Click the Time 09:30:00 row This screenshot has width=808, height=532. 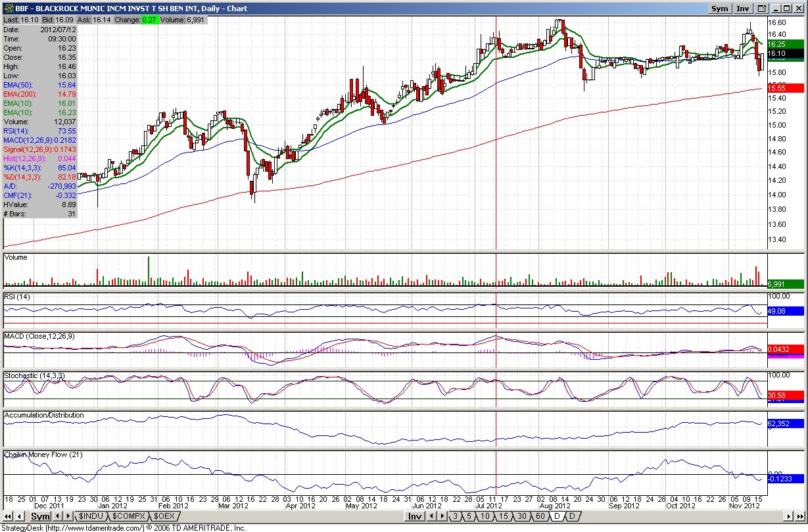click(x=40, y=39)
